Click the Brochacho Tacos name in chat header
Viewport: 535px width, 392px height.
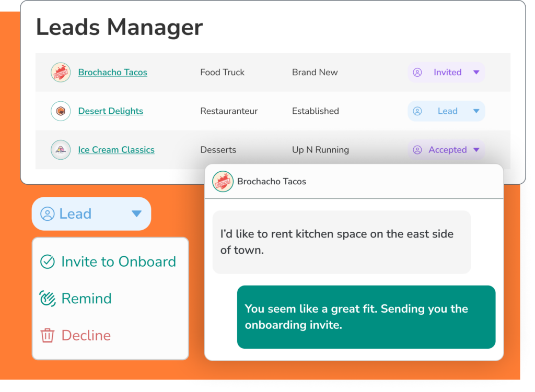coord(272,181)
